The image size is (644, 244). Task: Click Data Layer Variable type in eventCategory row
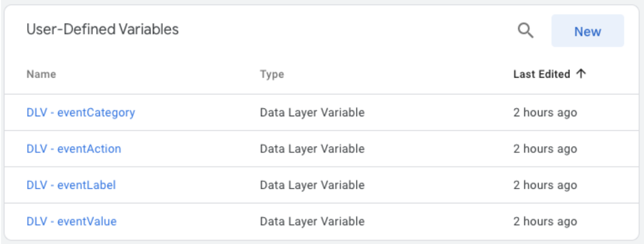point(312,112)
